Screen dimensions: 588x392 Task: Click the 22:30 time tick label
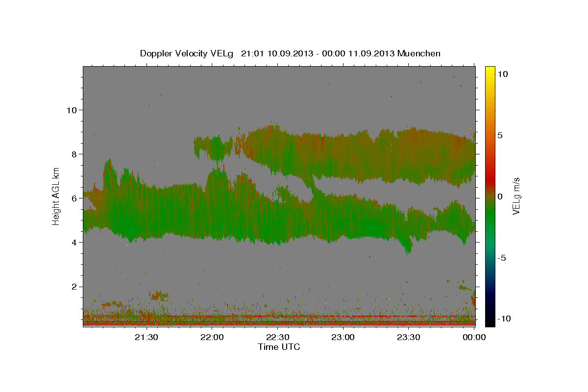(x=277, y=337)
